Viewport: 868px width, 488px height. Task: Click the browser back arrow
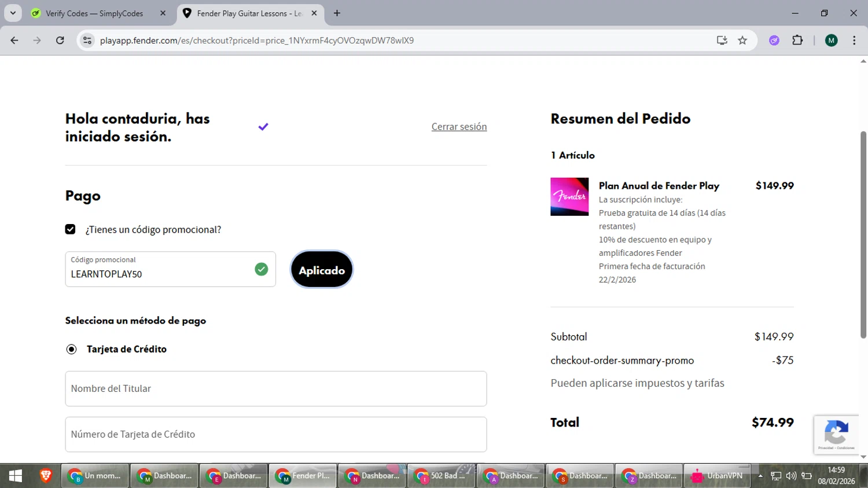pos(14,41)
